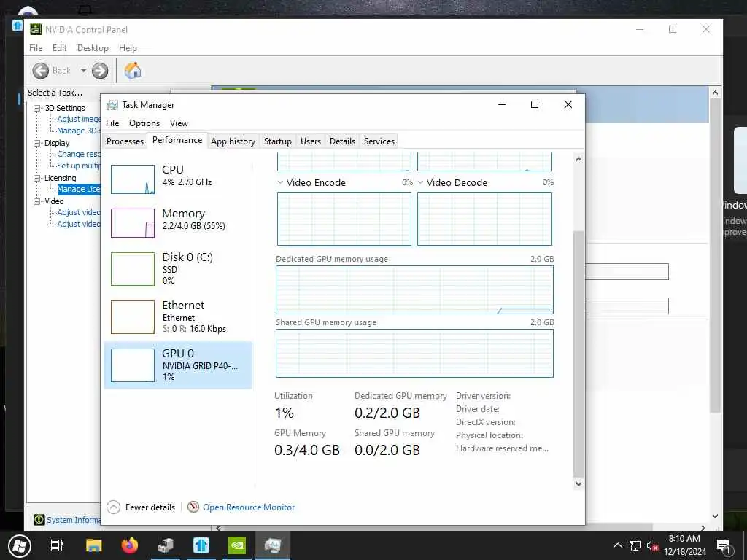Image resolution: width=747 pixels, height=560 pixels.
Task: Collapse the Video tree node
Action: (x=36, y=201)
